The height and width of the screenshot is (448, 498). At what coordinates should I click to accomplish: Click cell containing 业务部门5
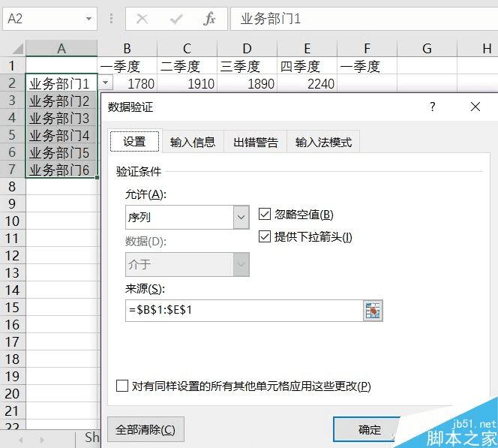pos(61,152)
